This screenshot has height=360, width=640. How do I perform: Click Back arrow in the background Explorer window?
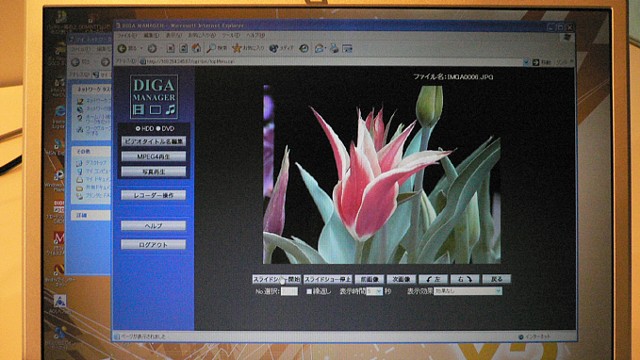75,62
